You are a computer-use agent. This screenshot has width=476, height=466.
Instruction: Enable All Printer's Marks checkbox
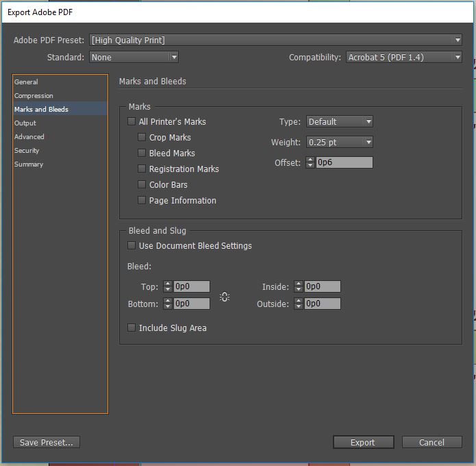tap(131, 122)
